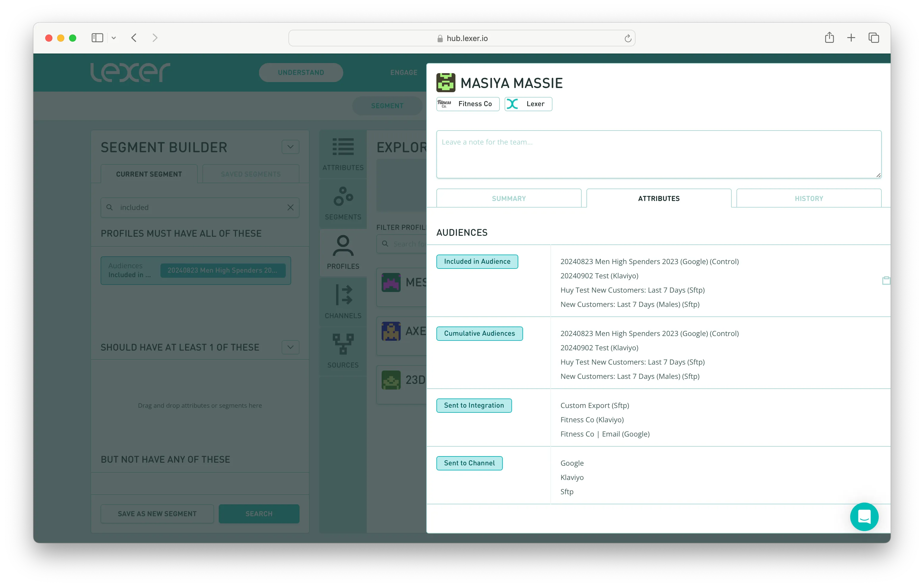
Task: Click the Search button
Action: 259,514
